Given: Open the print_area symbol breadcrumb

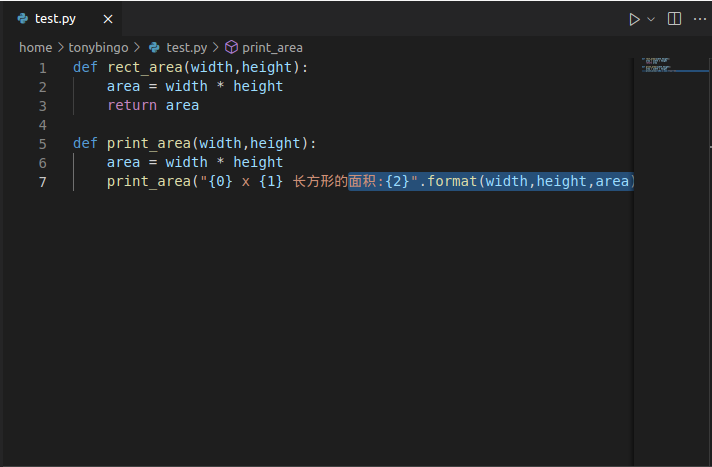Looking at the screenshot, I should (x=272, y=47).
